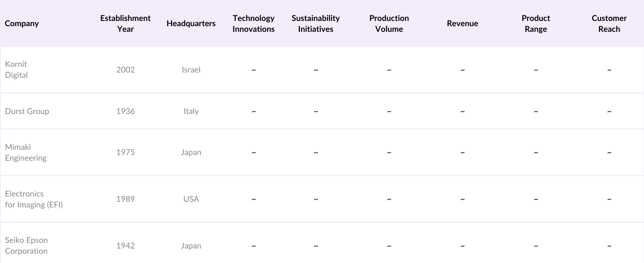Image resolution: width=644 pixels, height=263 pixels.
Task: Select the 1975 establishment year cell
Action: (125, 152)
